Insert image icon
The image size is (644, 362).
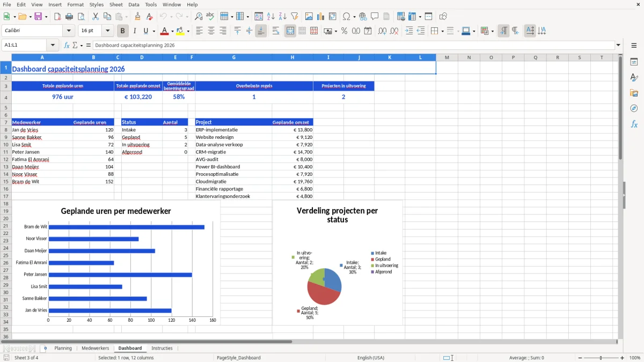click(x=309, y=17)
